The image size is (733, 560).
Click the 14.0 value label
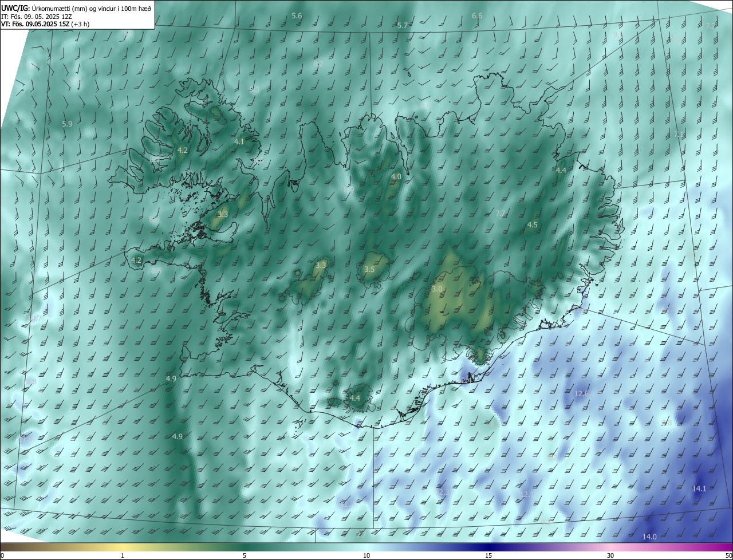coord(649,537)
